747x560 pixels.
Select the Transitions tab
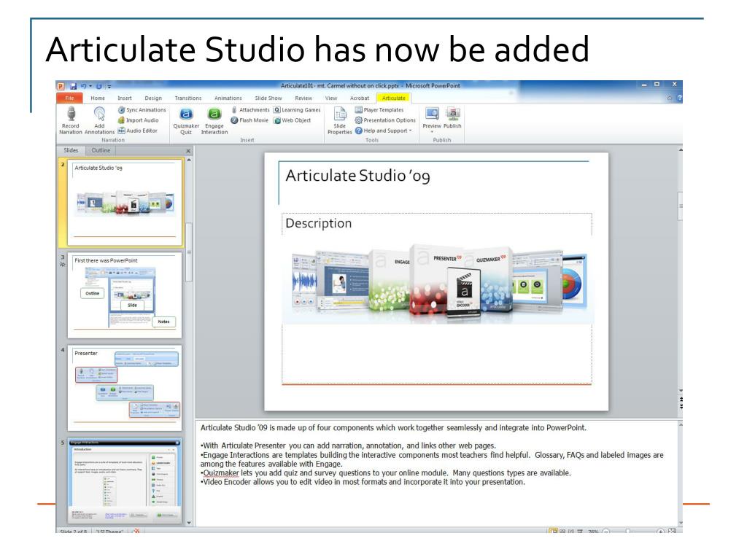tap(188, 98)
